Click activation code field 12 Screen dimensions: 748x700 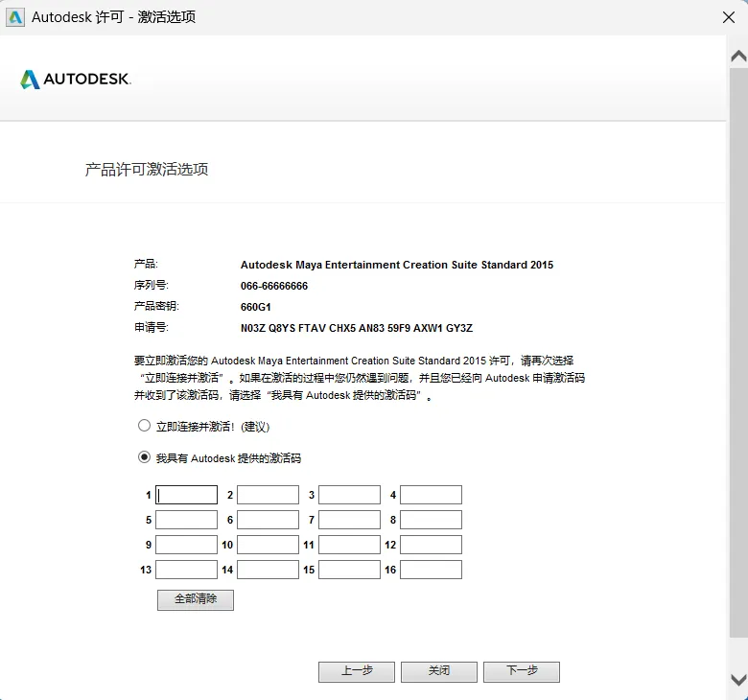(432, 545)
